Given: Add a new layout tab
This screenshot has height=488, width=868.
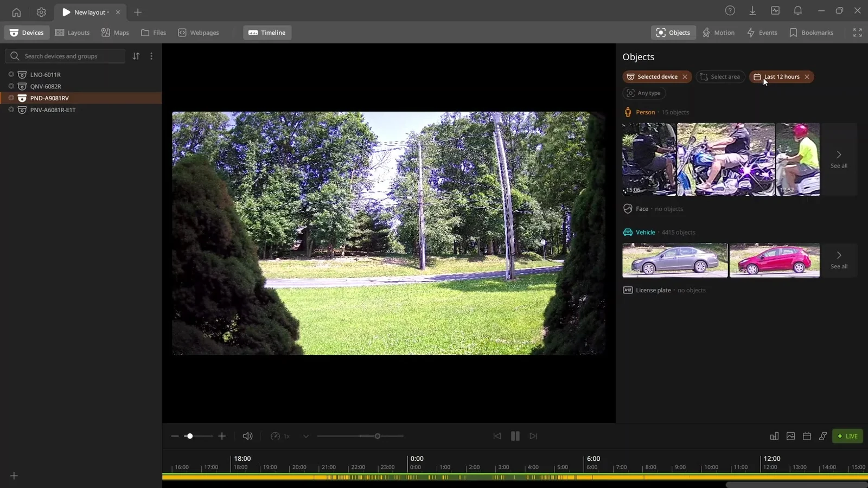Looking at the screenshot, I should [138, 12].
